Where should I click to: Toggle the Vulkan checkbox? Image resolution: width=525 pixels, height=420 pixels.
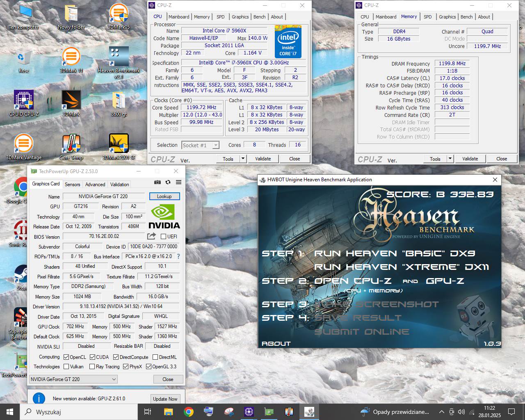click(66, 367)
